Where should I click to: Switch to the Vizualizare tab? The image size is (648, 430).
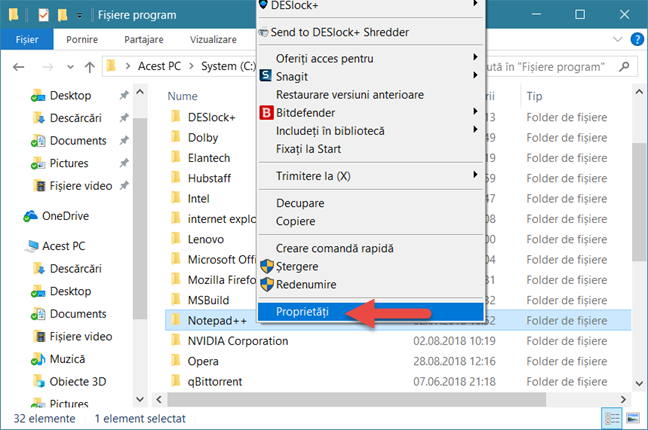click(x=213, y=39)
